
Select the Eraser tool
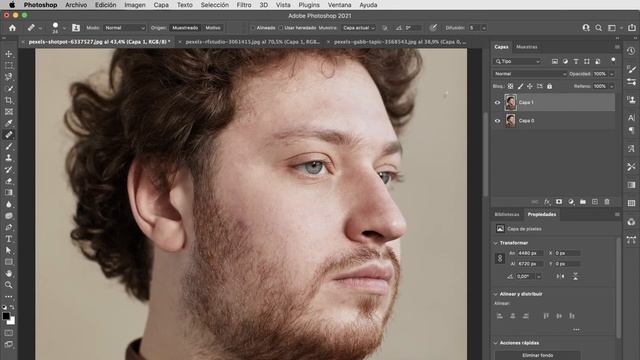(9, 181)
